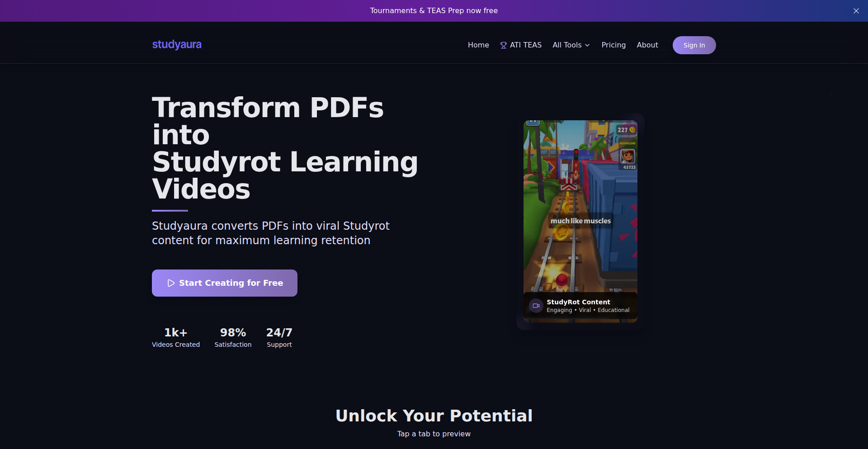
Task: Visit the About page
Action: pos(647,45)
